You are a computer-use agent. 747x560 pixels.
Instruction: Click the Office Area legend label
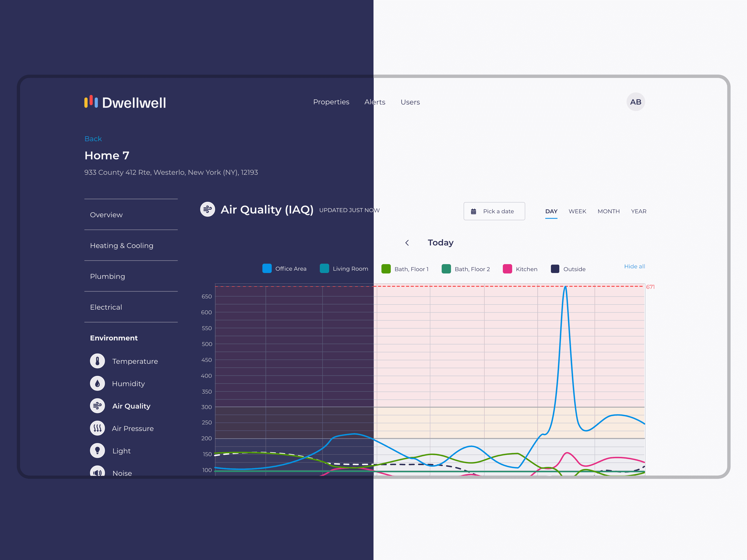pyautogui.click(x=291, y=269)
